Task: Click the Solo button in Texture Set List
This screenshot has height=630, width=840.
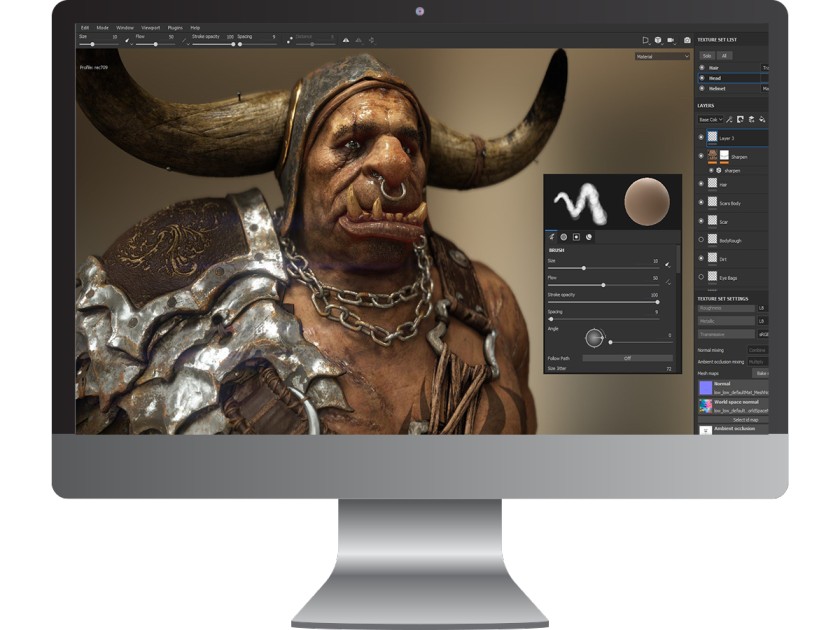Action: (x=707, y=56)
